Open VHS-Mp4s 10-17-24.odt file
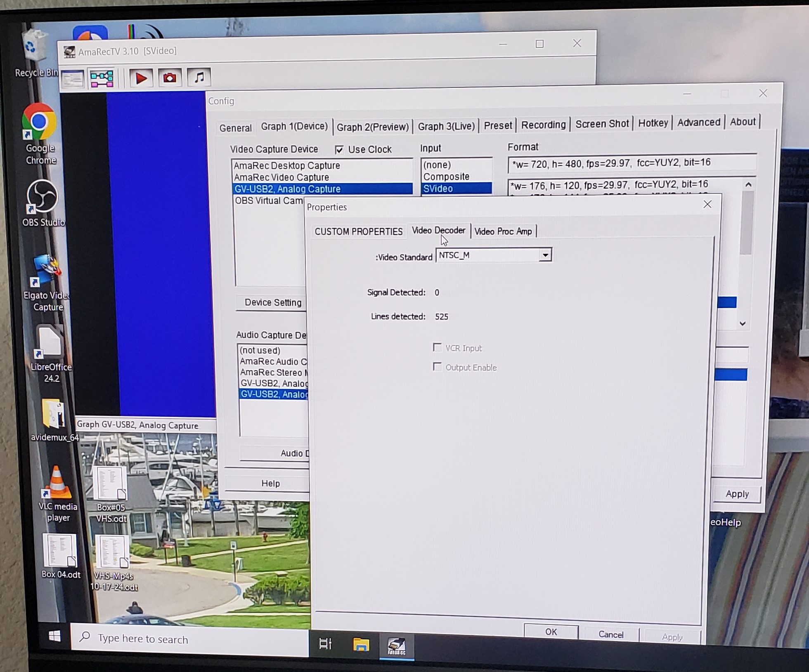Screen dimensions: 809x672 coord(113,563)
